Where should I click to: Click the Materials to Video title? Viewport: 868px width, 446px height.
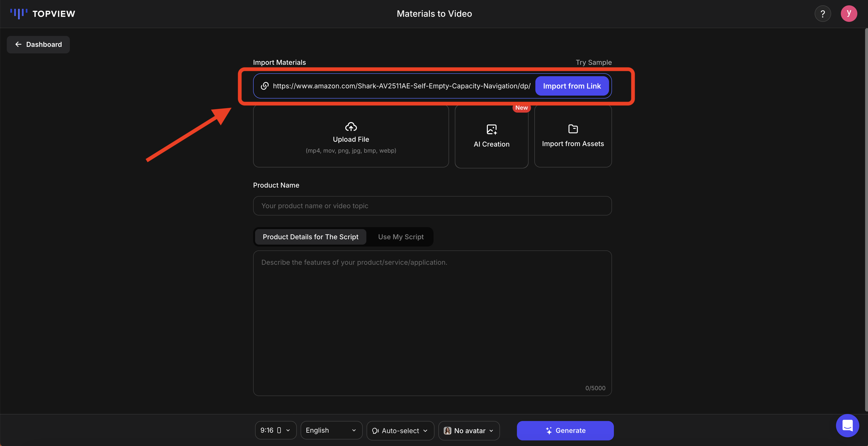tap(434, 14)
